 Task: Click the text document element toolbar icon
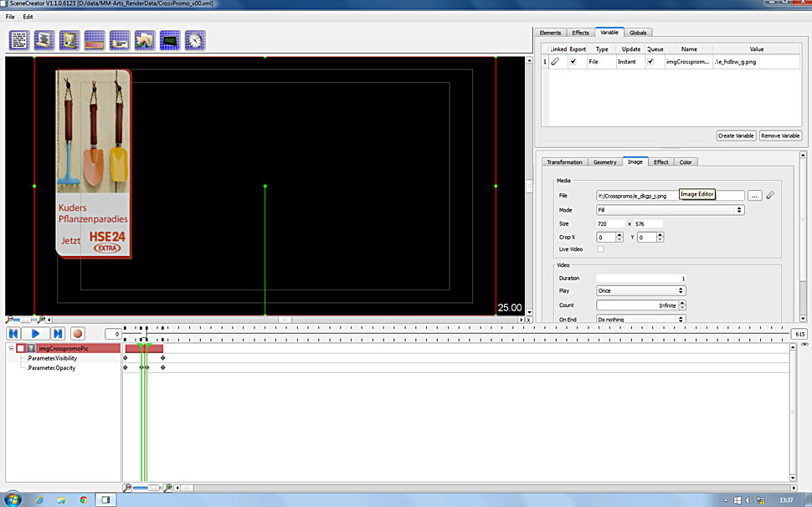click(19, 40)
